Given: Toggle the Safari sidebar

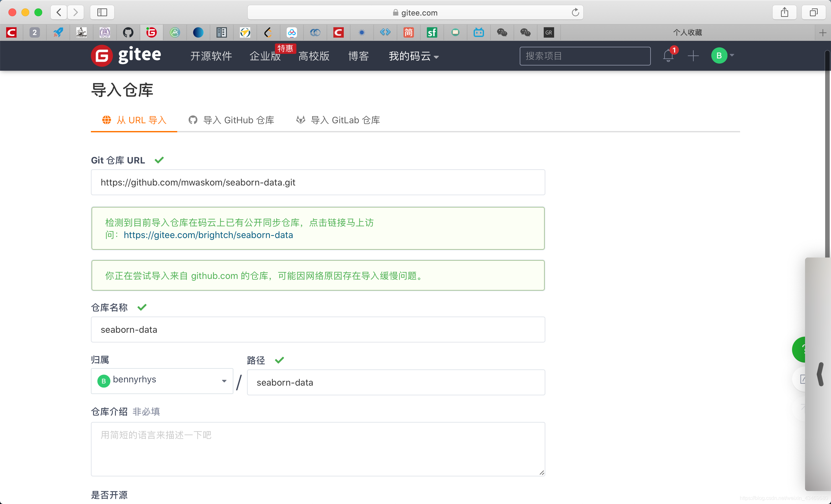Looking at the screenshot, I should pyautogui.click(x=102, y=12).
